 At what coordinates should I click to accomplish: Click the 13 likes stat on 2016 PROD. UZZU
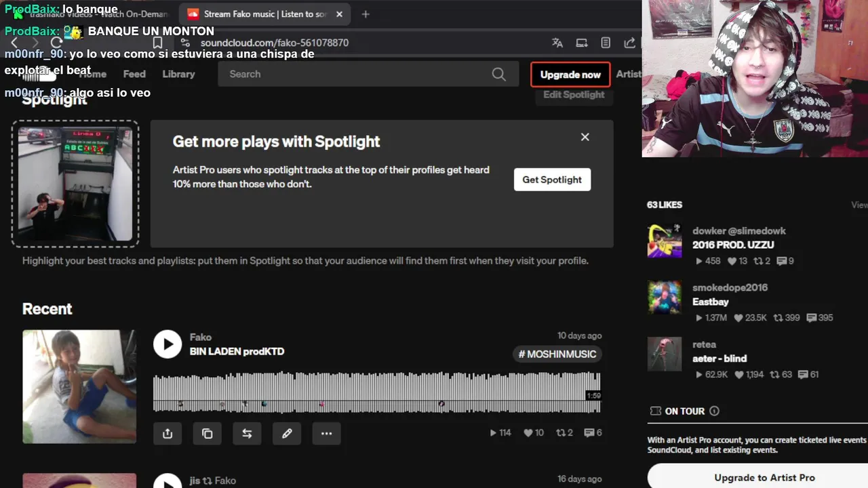click(737, 261)
